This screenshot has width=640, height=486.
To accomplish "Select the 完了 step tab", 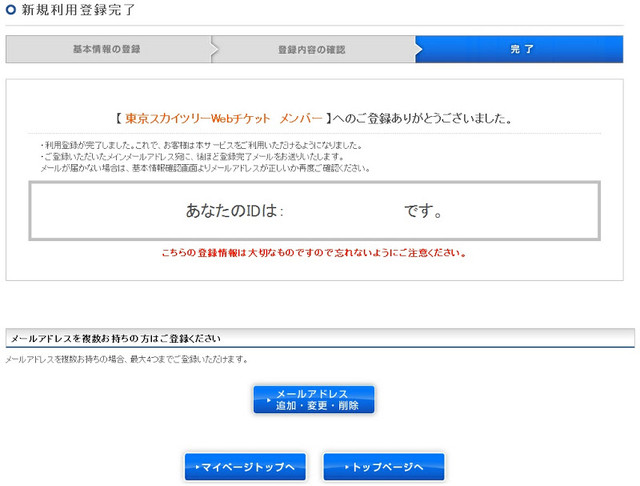I will (x=519, y=49).
